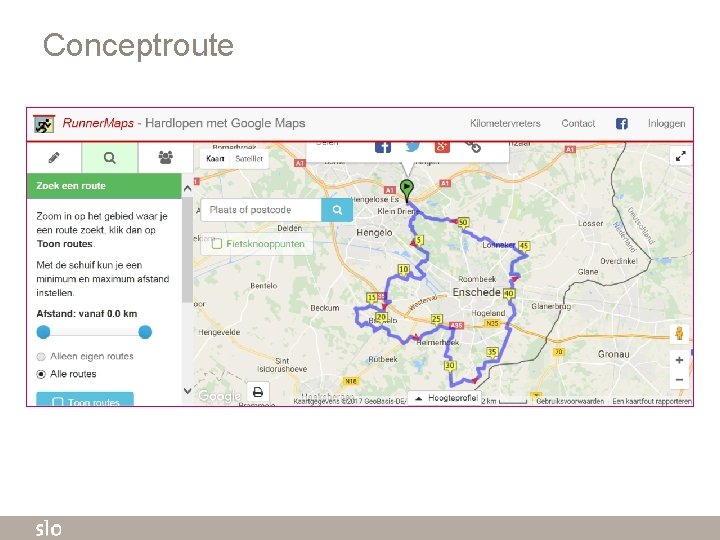Open the Gebruiksvoorwaarden link
This screenshot has height=540, width=720.
570,401
